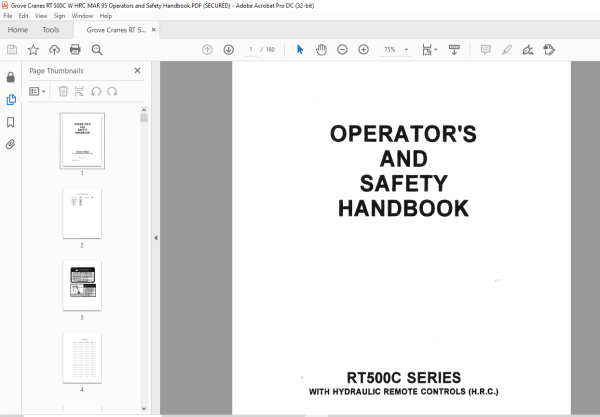Image resolution: width=600 pixels, height=417 pixels.
Task: Open the security lock panel icon
Action: tap(11, 77)
